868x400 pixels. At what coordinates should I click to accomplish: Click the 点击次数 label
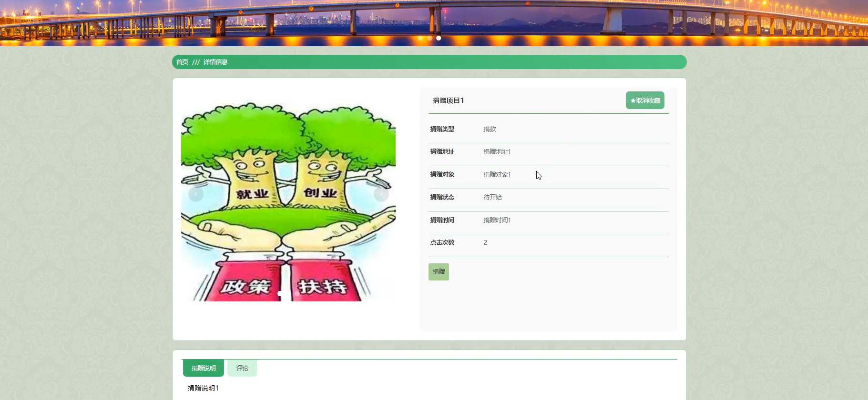pos(442,242)
